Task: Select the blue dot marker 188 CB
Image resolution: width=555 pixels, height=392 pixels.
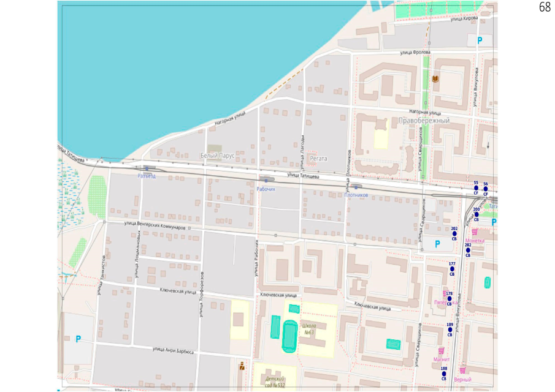Action: pyautogui.click(x=444, y=374)
